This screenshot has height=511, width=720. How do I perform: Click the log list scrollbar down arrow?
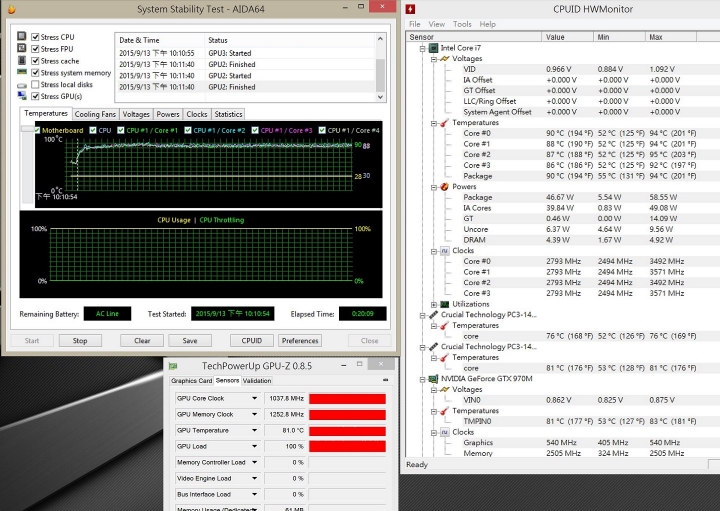380,97
